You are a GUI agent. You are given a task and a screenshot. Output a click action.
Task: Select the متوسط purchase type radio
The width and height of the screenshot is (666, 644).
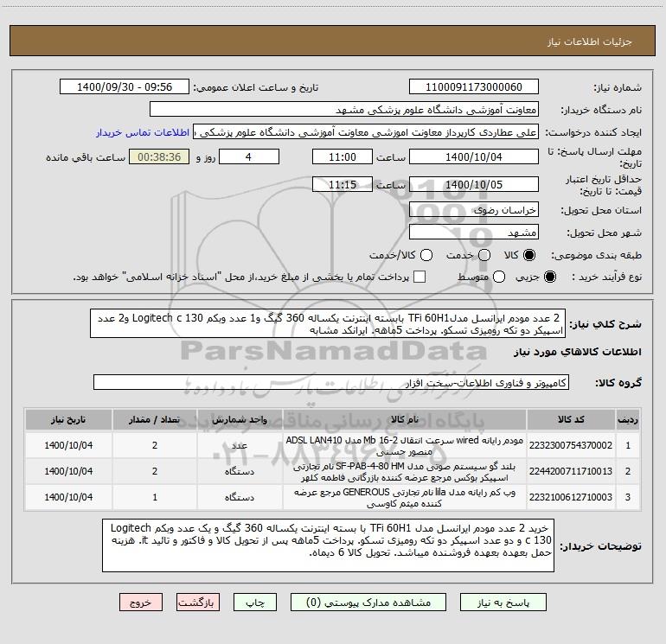[499, 277]
